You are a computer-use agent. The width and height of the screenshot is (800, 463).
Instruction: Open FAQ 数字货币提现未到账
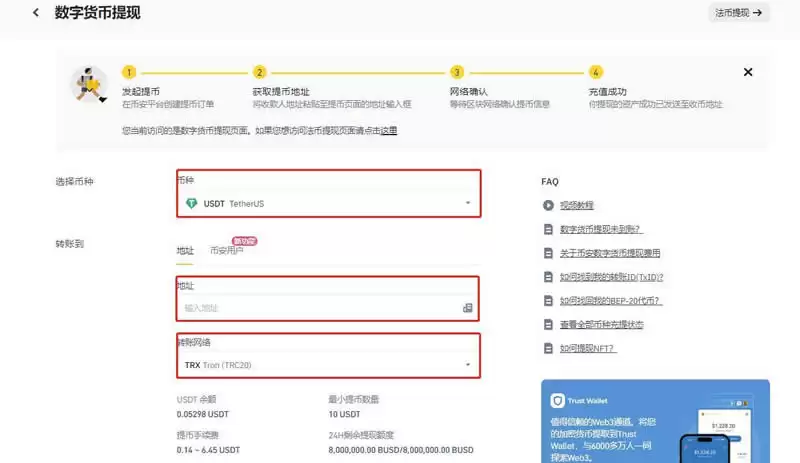coord(600,229)
